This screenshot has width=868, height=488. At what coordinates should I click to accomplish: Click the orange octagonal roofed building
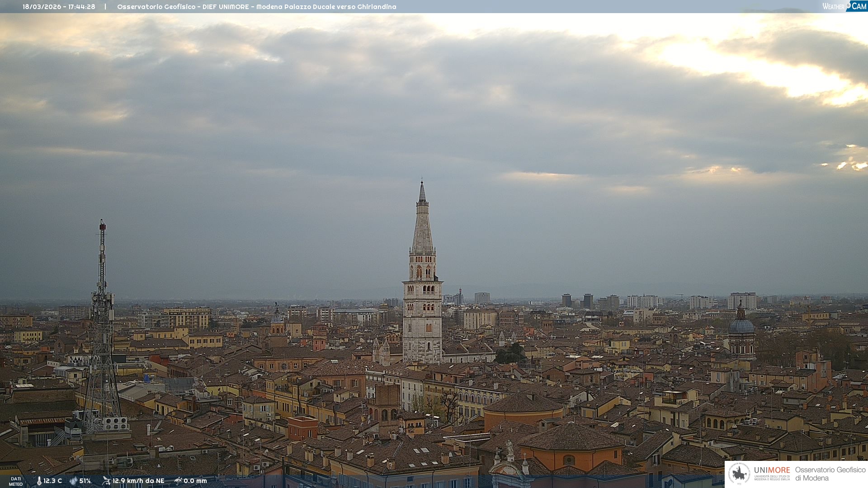click(x=571, y=447)
